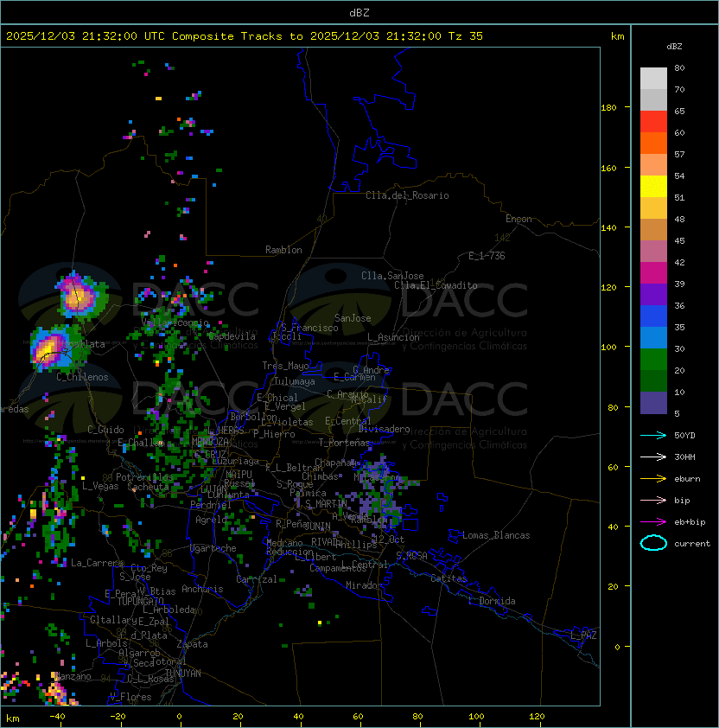This screenshot has height=728, width=719.
Task: Click the La_Carrera map label
Action: coord(97,563)
